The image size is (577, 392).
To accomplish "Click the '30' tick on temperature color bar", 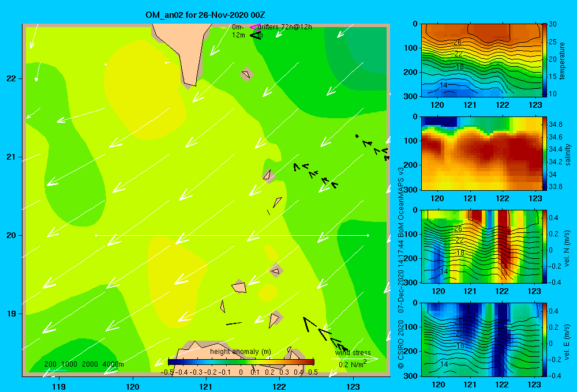I will coord(553,24).
